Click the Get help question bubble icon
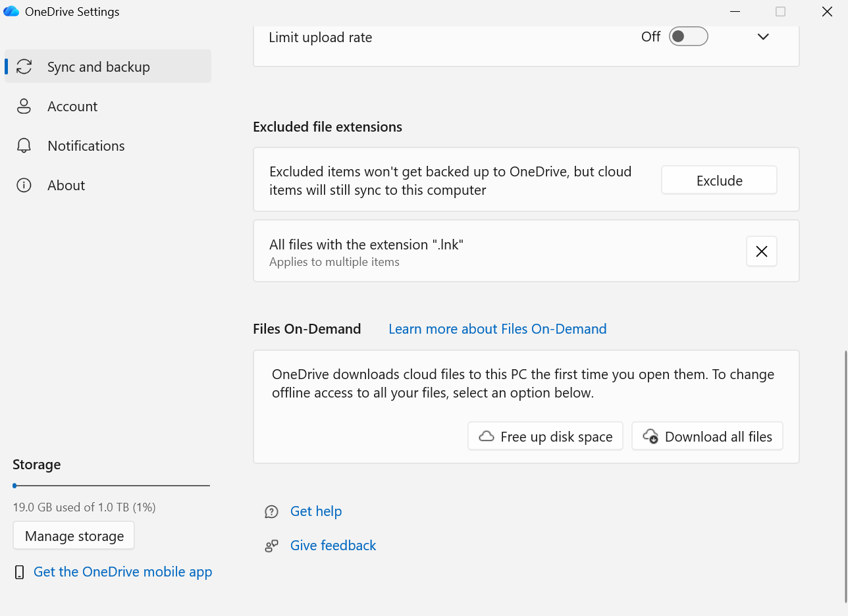This screenshot has width=848, height=616. pos(271,511)
